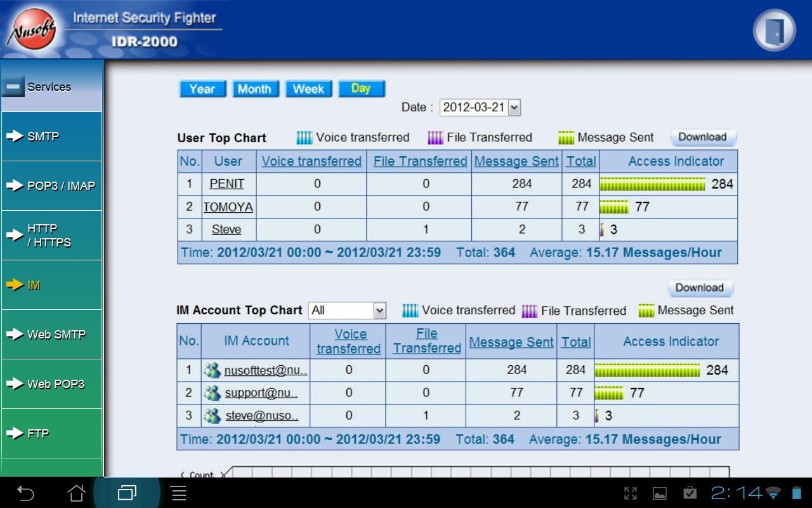Open the HTTP / HTTPS menu item
This screenshot has width=812, height=508.
[52, 235]
